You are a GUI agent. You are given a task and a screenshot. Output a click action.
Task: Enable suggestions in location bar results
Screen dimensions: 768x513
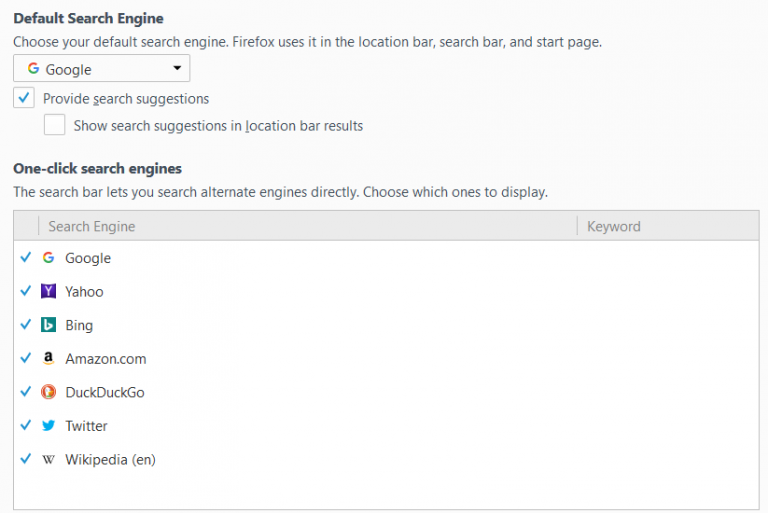pyautogui.click(x=55, y=125)
